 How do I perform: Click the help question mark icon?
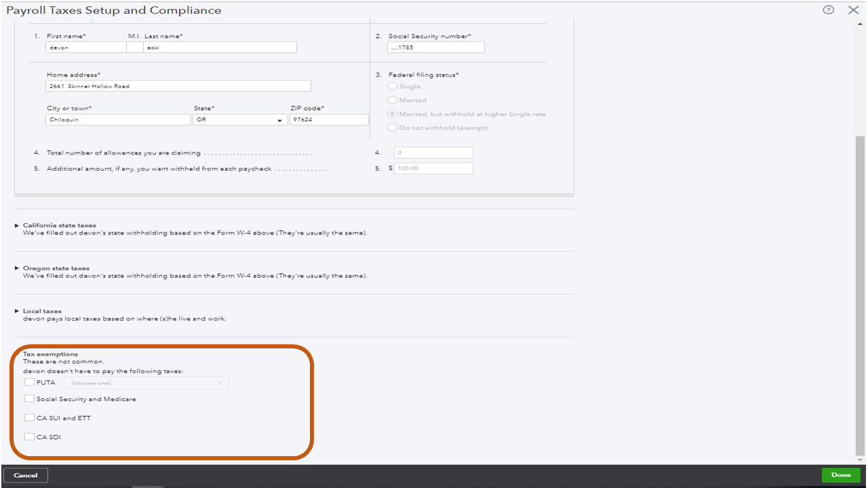828,10
